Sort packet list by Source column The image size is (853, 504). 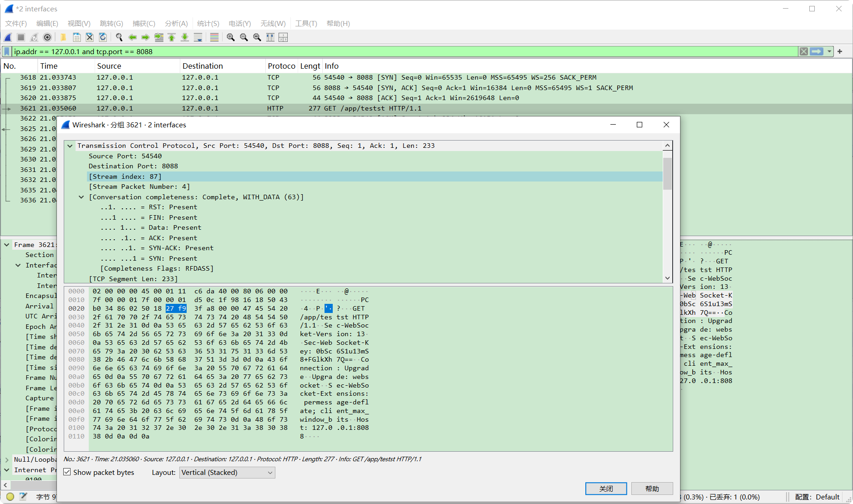[x=137, y=66]
